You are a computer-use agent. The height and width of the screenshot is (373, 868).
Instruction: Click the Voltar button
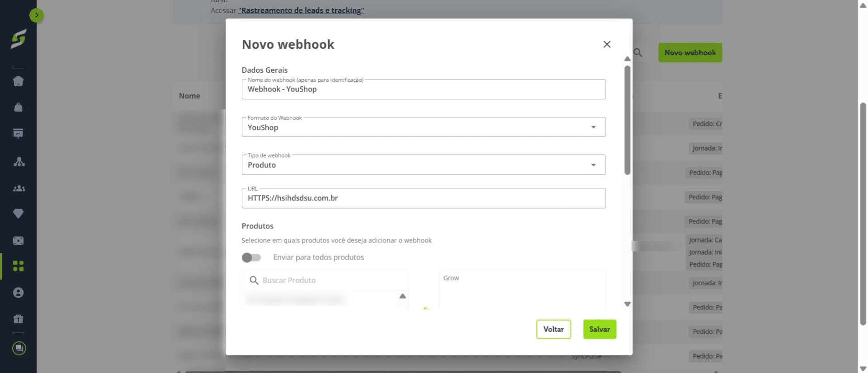[553, 329]
